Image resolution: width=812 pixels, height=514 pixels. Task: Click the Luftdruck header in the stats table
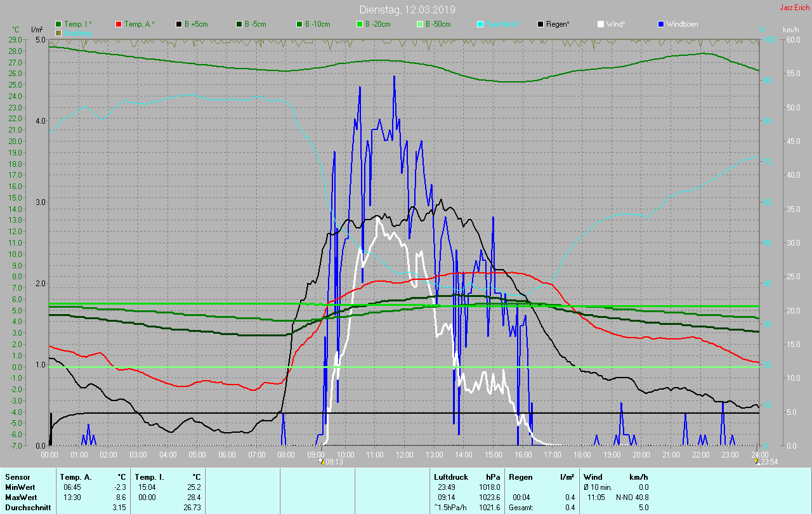pos(450,477)
